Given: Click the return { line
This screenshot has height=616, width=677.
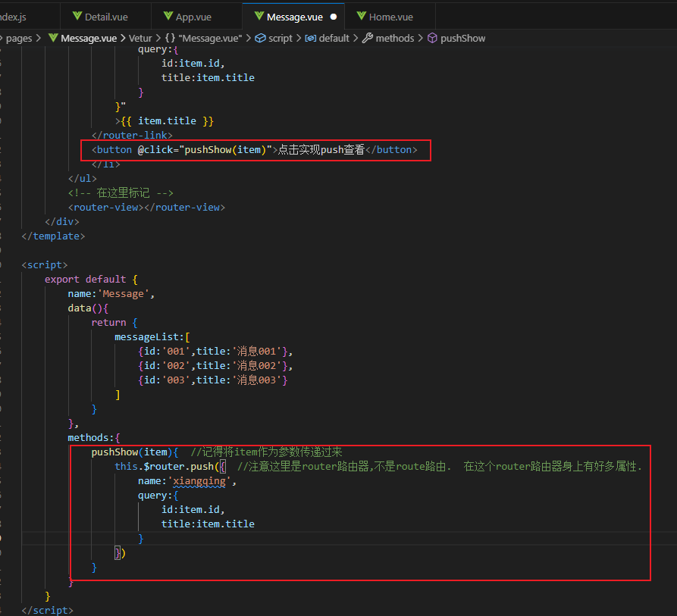Looking at the screenshot, I should 114,323.
